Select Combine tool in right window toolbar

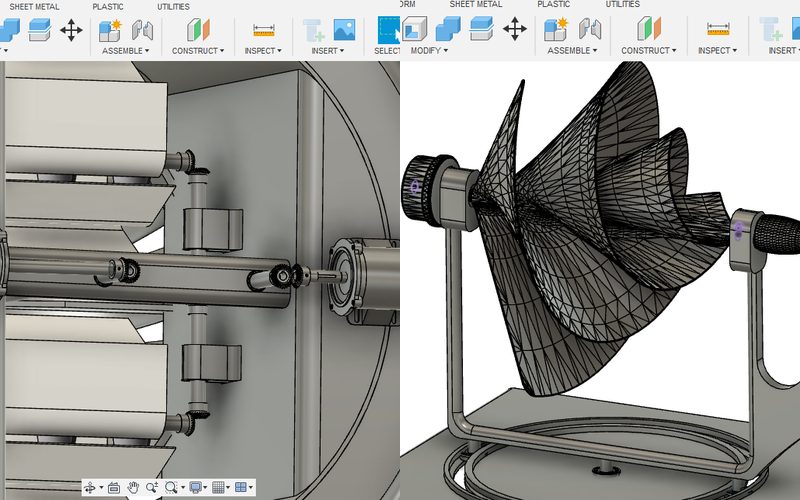point(448,29)
